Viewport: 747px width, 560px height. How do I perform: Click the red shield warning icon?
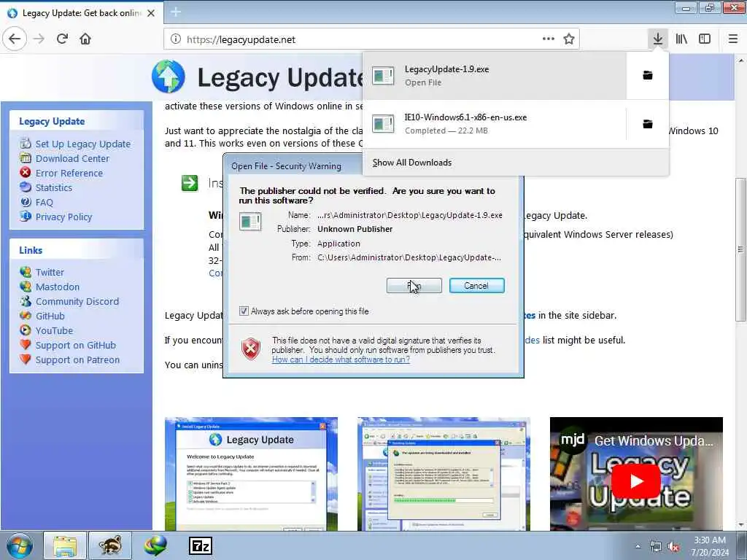tap(251, 349)
